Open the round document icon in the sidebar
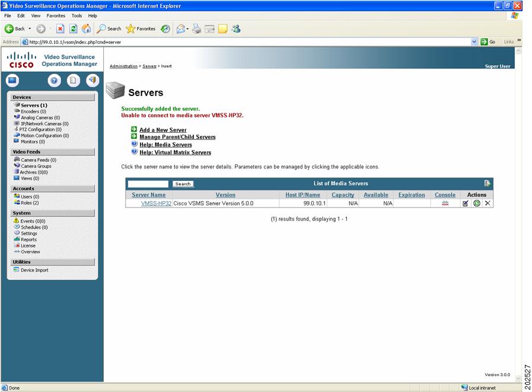Image resolution: width=532 pixels, height=392 pixels. coord(74,81)
